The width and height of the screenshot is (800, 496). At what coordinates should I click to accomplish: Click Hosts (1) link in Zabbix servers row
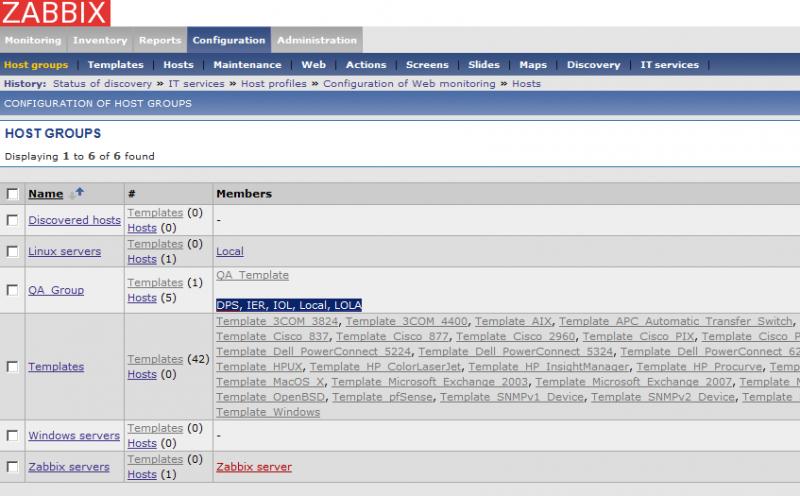tap(142, 474)
